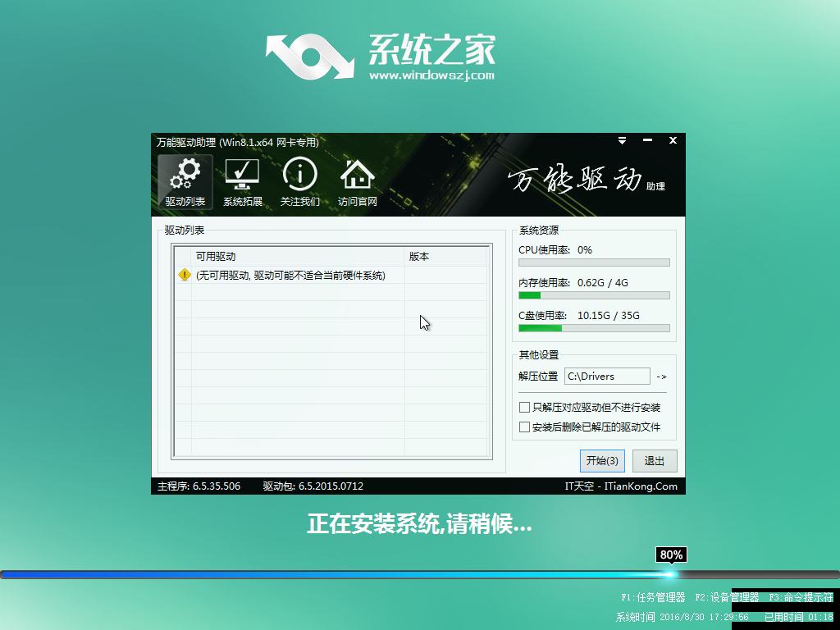
Task: Click the F1:任务管理器 shortcut label
Action: pyautogui.click(x=653, y=597)
